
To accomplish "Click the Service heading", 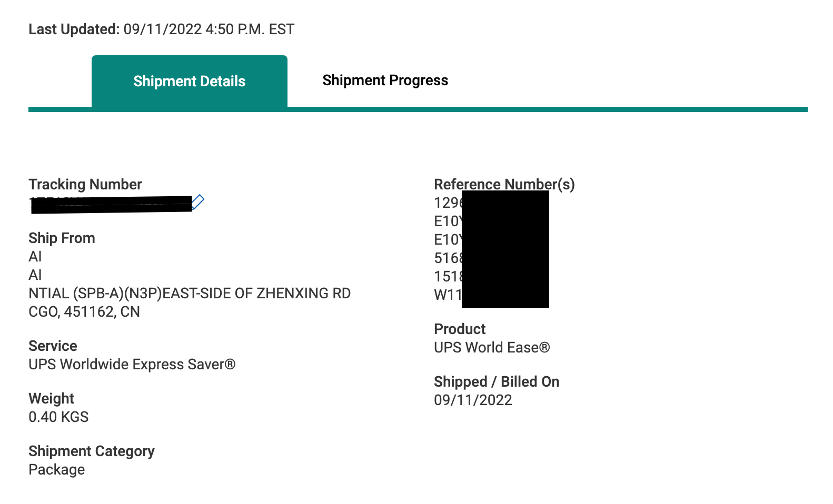I will click(x=53, y=346).
